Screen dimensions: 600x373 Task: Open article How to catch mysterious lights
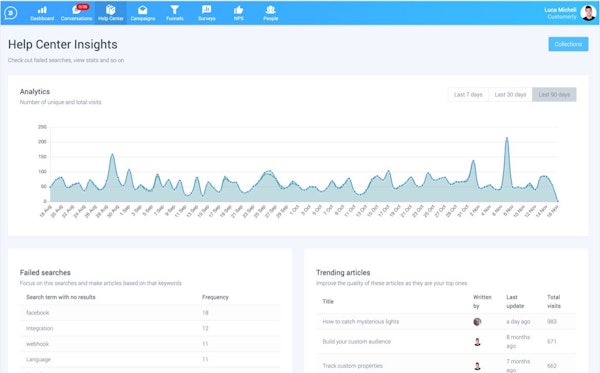(360, 322)
